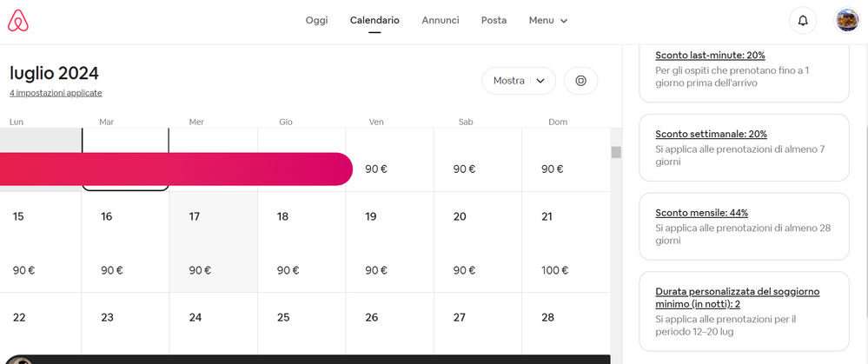Switch to the Annunci tab

[x=441, y=20]
